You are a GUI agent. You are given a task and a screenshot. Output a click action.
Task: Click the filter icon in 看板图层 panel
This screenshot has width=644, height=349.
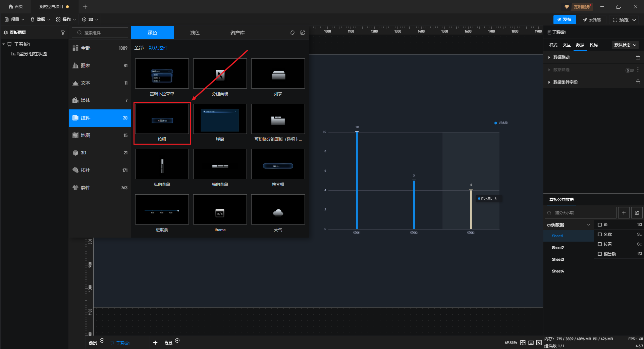pos(63,33)
